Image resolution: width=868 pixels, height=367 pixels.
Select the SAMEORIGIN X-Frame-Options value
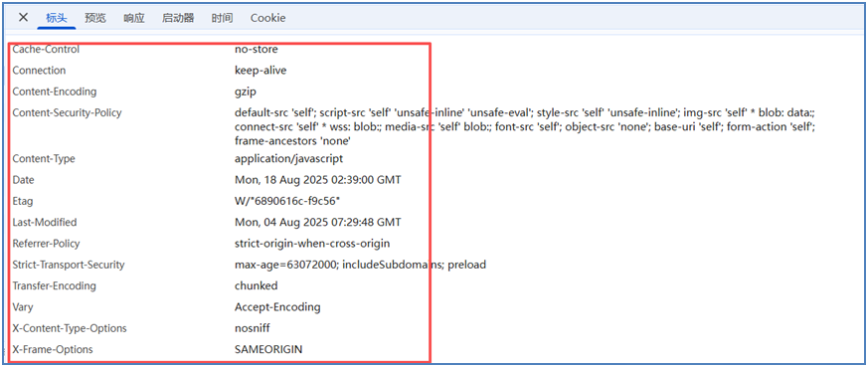click(268, 349)
